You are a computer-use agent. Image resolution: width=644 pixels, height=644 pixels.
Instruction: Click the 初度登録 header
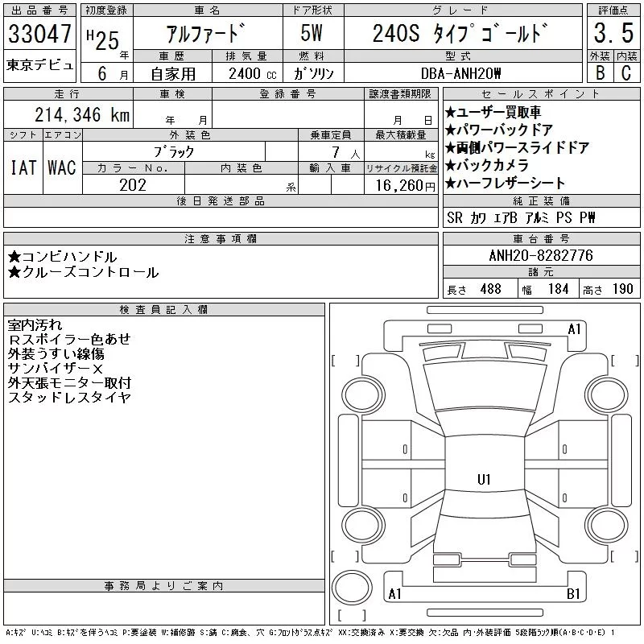coord(106,10)
